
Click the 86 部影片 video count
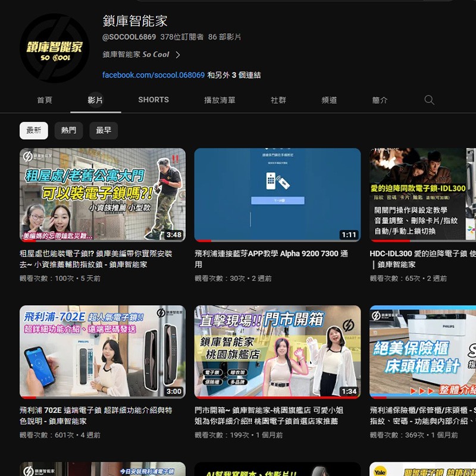pos(224,37)
